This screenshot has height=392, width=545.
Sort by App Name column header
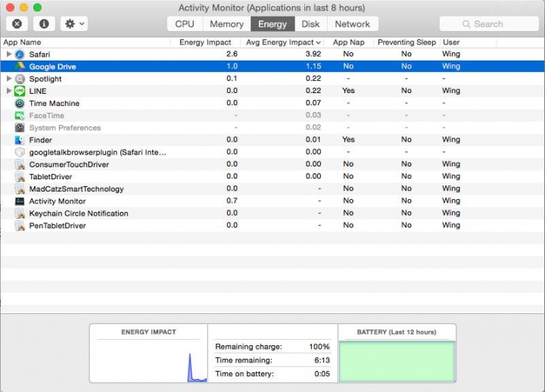[x=85, y=42]
